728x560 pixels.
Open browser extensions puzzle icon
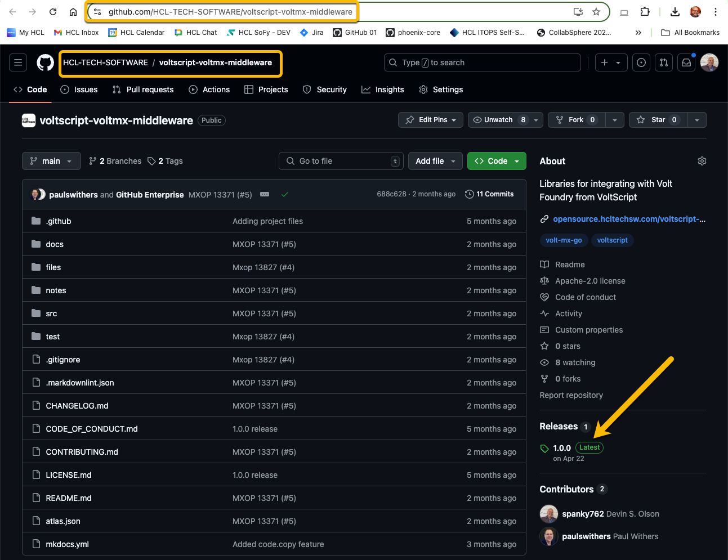pyautogui.click(x=645, y=12)
